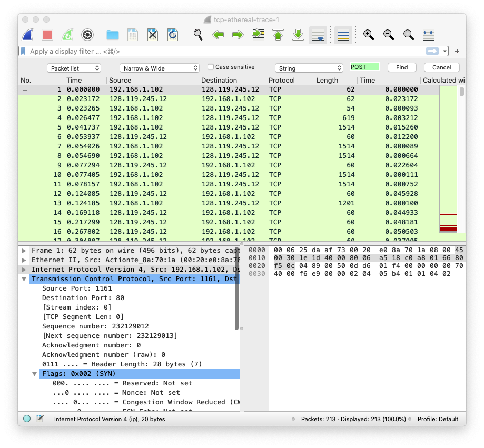Click the Find button
The width and height of the screenshot is (484, 448).
coord(402,67)
